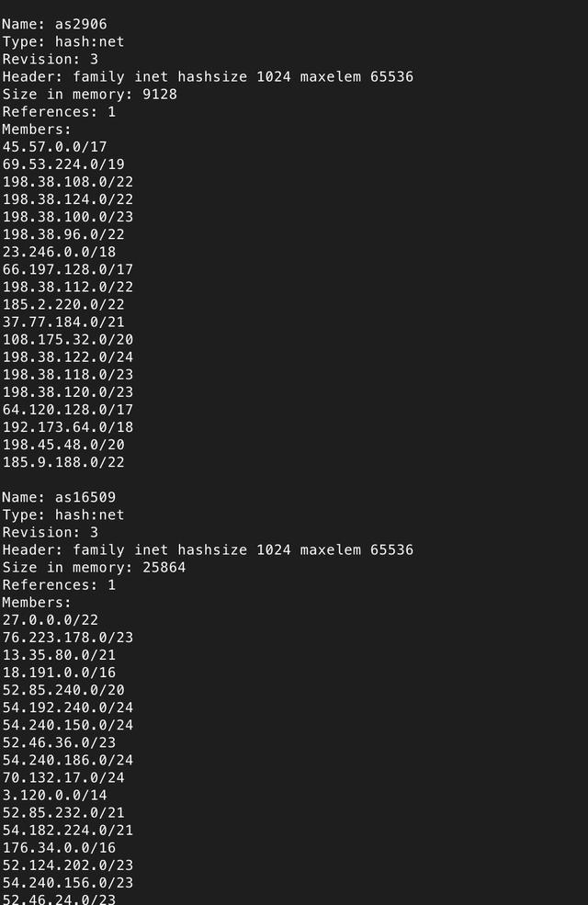Click the 70.132.17.0/24 entry

tap(63, 777)
